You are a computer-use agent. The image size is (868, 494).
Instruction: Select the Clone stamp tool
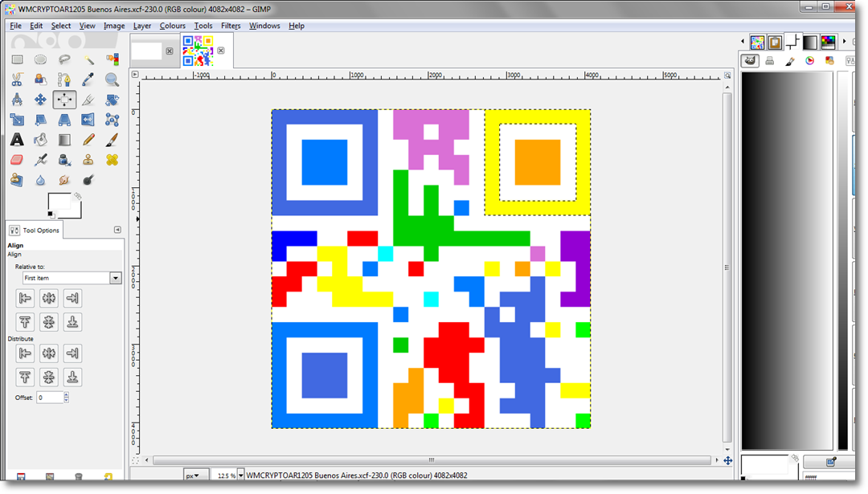[x=88, y=160]
